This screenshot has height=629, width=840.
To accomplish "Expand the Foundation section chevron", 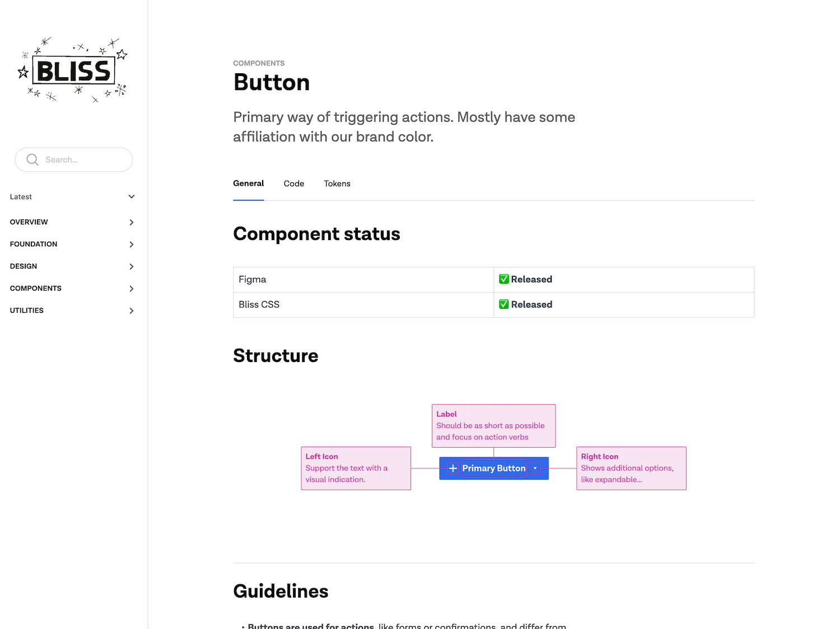I will [x=132, y=245].
